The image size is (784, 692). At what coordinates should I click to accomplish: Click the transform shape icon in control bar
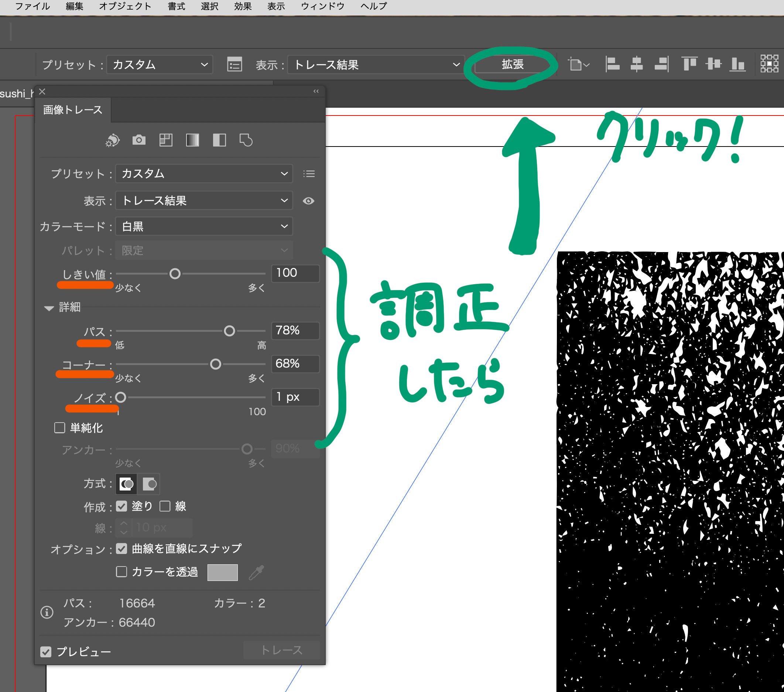point(579,65)
